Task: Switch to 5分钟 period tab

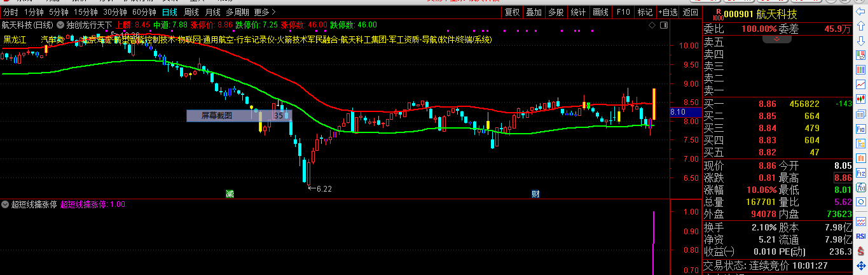Action: (x=59, y=12)
